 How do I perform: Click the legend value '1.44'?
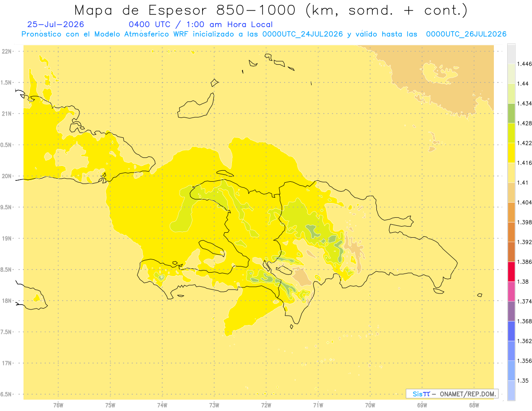pos(523,84)
